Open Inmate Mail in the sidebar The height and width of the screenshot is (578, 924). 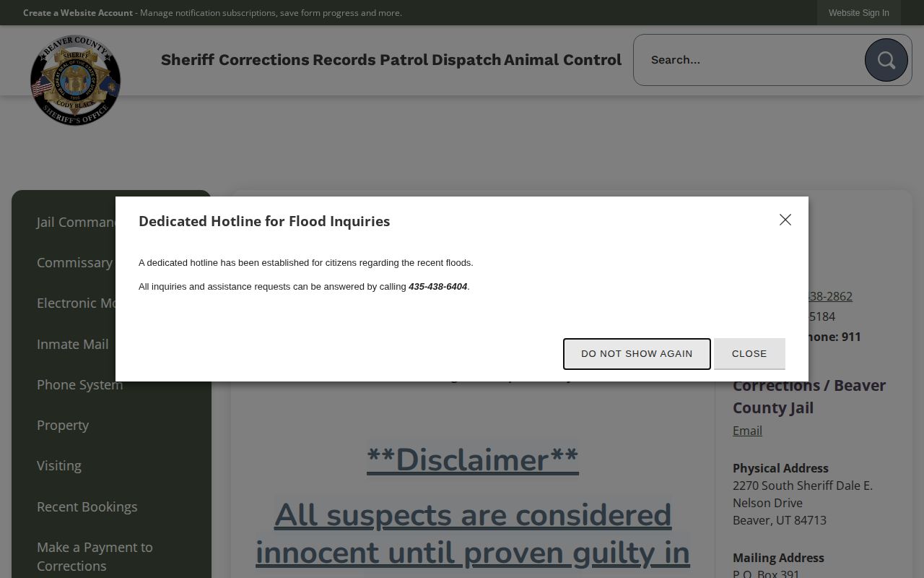coord(73,344)
